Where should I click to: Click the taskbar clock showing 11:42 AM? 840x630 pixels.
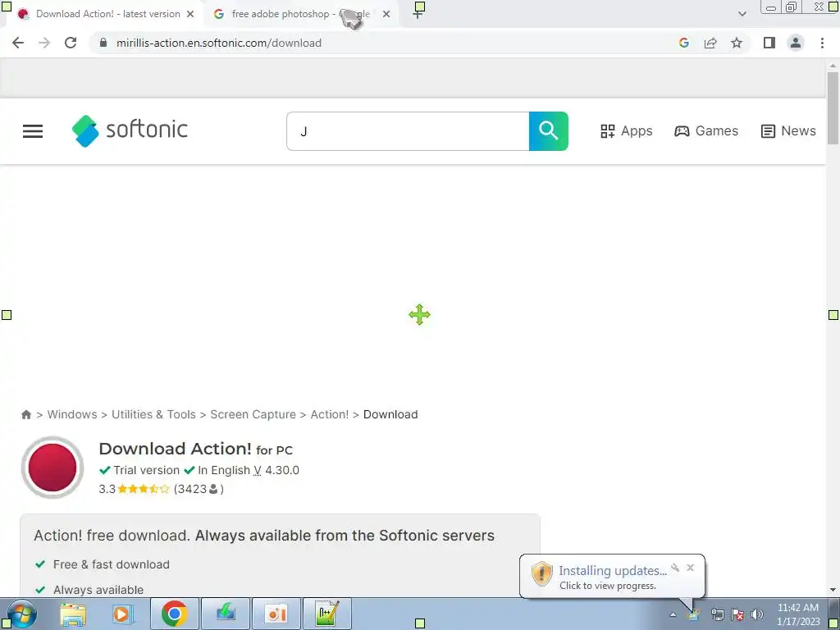click(798, 614)
